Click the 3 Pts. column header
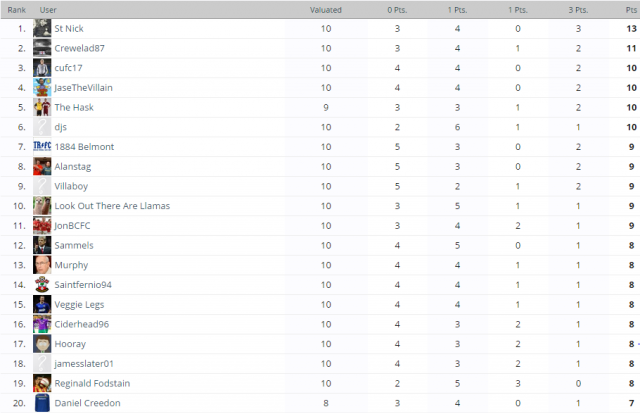The image size is (640, 413). [x=578, y=10]
